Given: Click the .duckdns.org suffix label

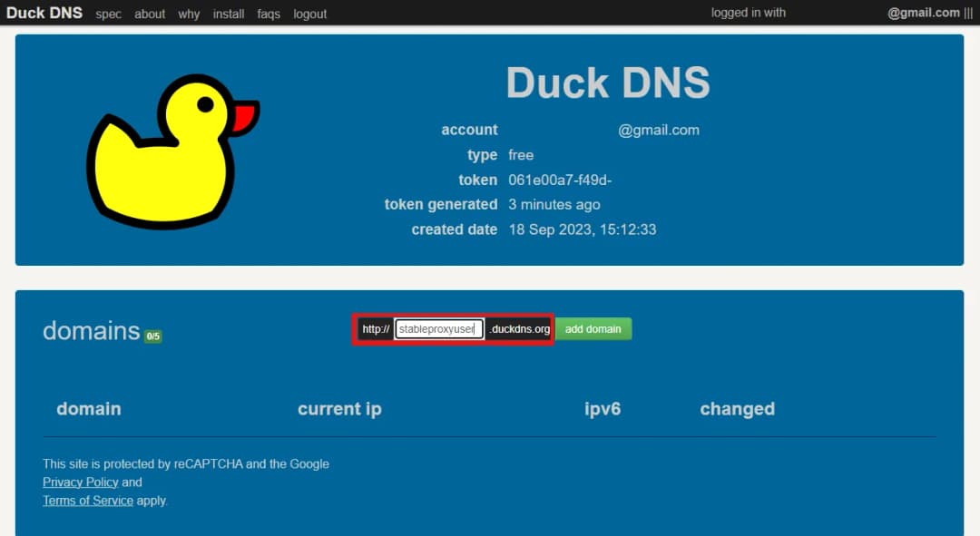Looking at the screenshot, I should coord(518,329).
